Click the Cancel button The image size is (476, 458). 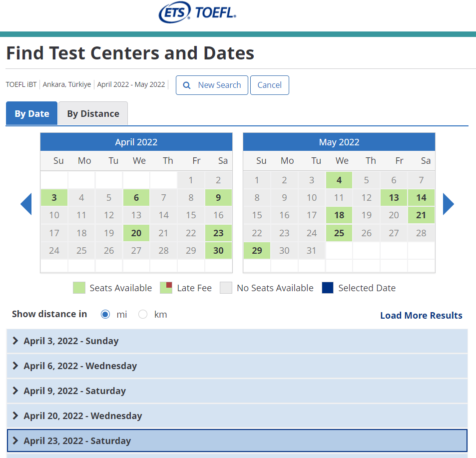[x=270, y=85]
